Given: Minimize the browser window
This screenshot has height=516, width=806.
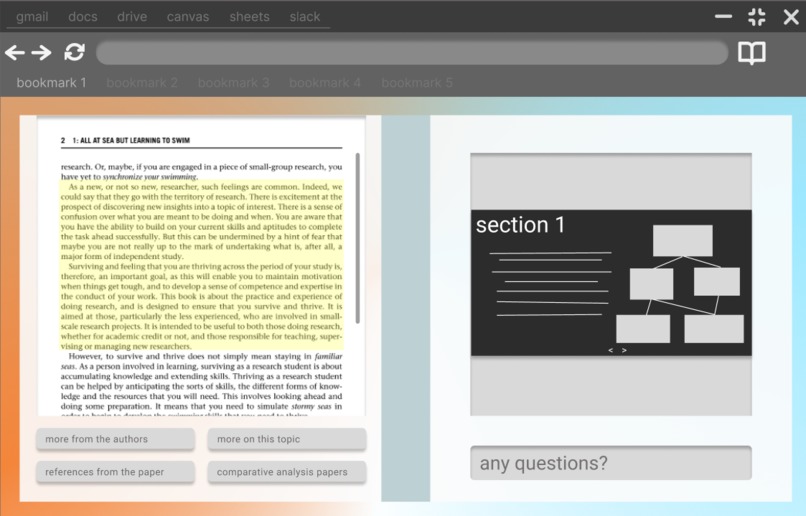Looking at the screenshot, I should 723,16.
